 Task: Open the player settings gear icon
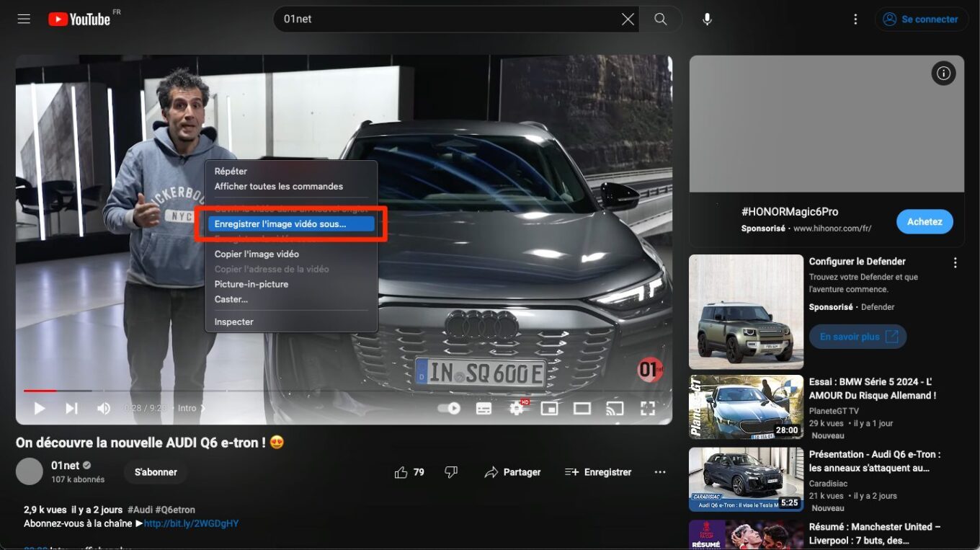(x=517, y=409)
